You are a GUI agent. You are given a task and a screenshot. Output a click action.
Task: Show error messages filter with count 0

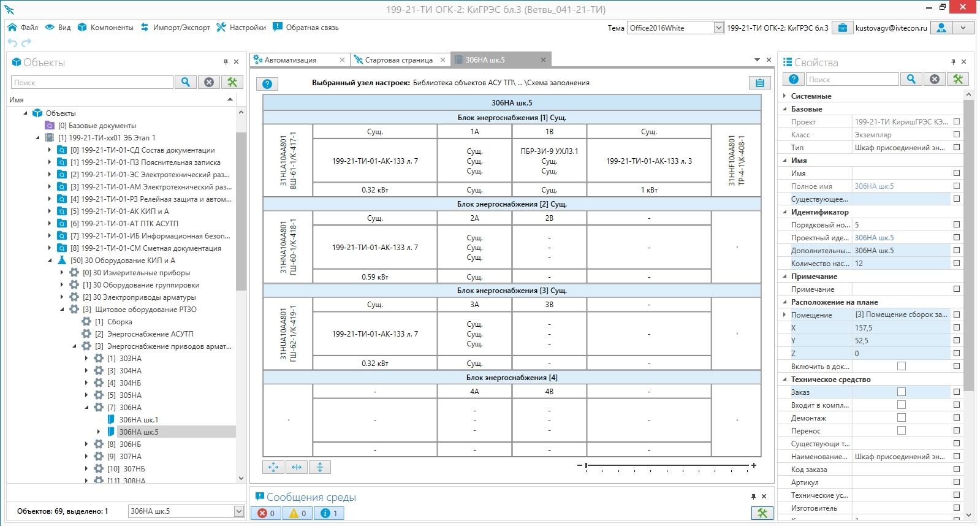click(266, 513)
